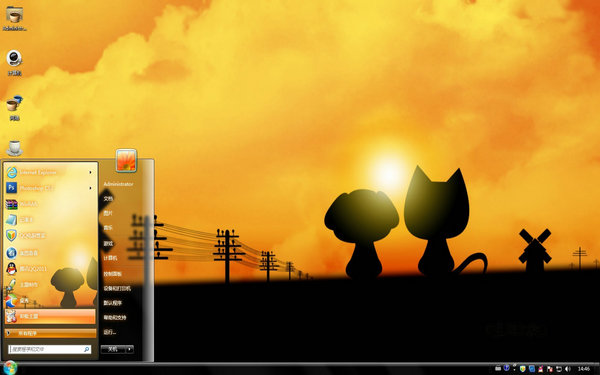Click the Shut down button
The image size is (600, 375).
[113, 349]
